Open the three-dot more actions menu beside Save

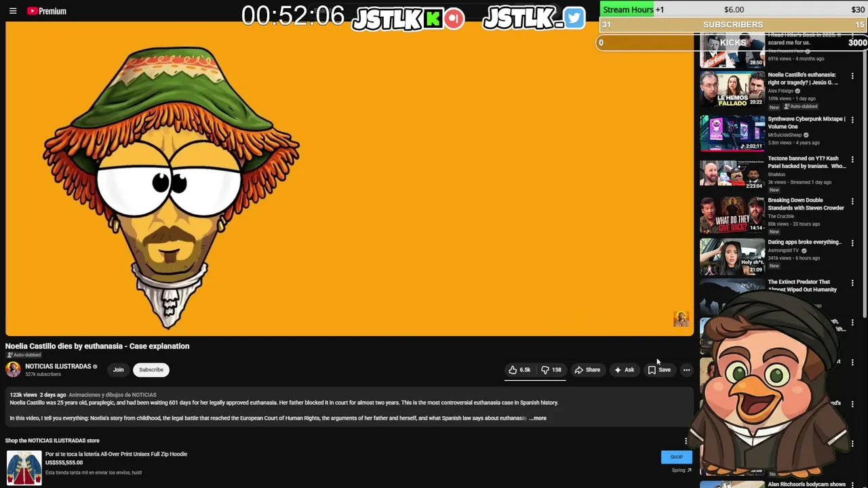686,370
